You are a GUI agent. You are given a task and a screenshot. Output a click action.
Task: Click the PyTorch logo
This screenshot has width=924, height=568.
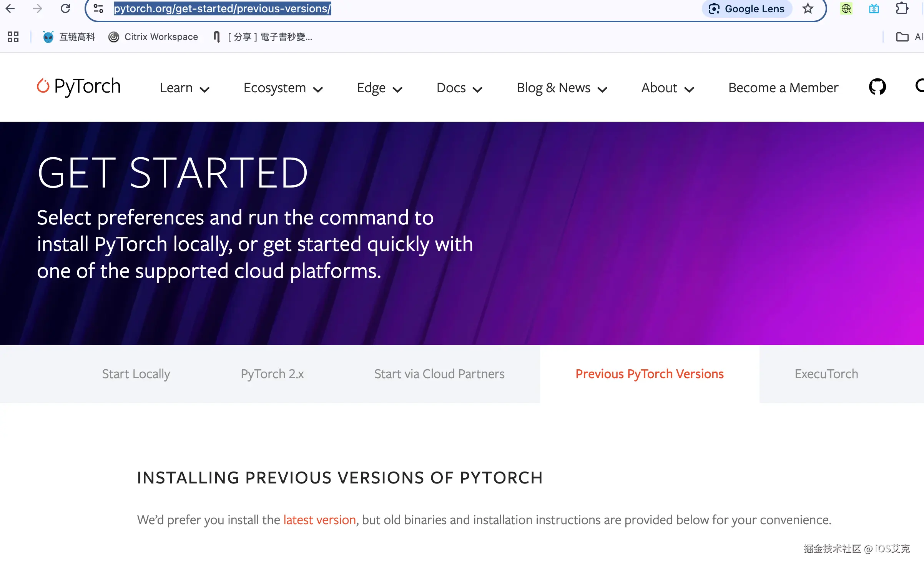click(x=79, y=86)
